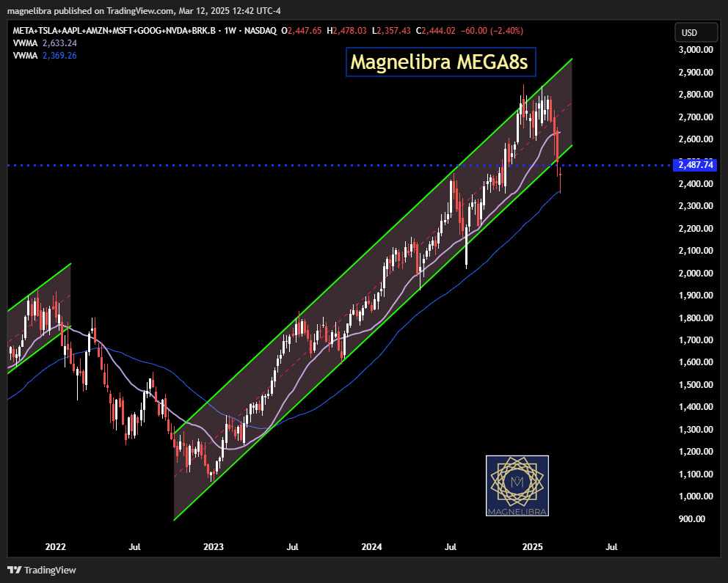
Task: Click the 2,200.00 price axis label
Action: pos(696,229)
